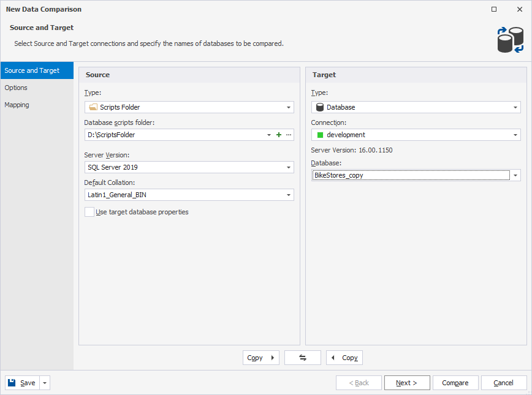The width and height of the screenshot is (532, 395).
Task: Open the Default Collation dropdown
Action: tap(287, 194)
